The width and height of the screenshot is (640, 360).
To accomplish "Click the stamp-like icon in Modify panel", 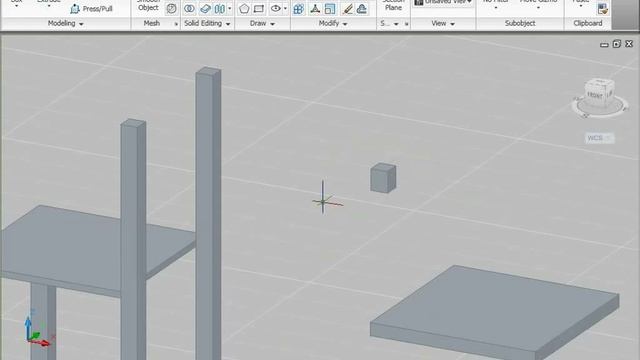I will click(362, 9).
